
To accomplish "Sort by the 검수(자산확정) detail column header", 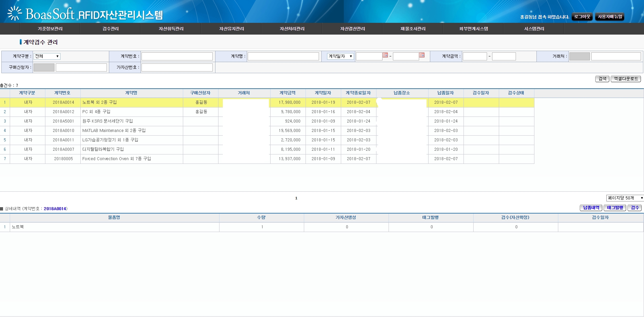I will pos(515,218).
